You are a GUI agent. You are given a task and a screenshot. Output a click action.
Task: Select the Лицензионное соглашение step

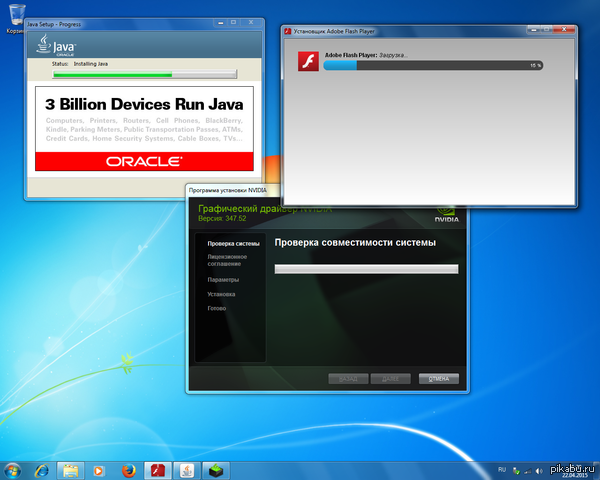click(x=227, y=260)
